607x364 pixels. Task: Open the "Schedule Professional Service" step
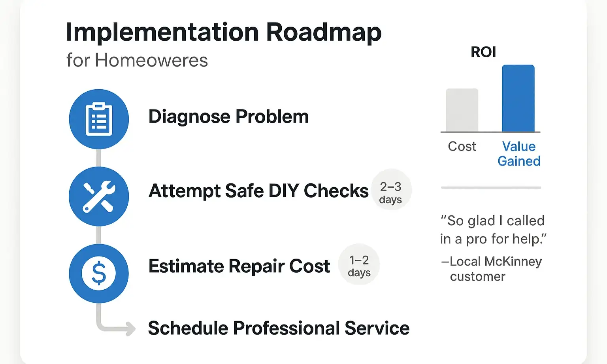pyautogui.click(x=279, y=328)
